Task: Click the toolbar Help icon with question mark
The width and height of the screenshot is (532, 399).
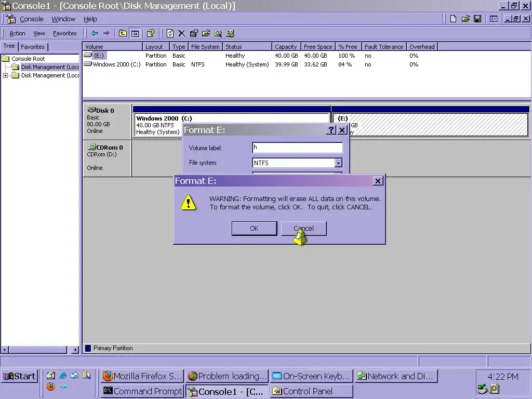Action: click(x=151, y=33)
